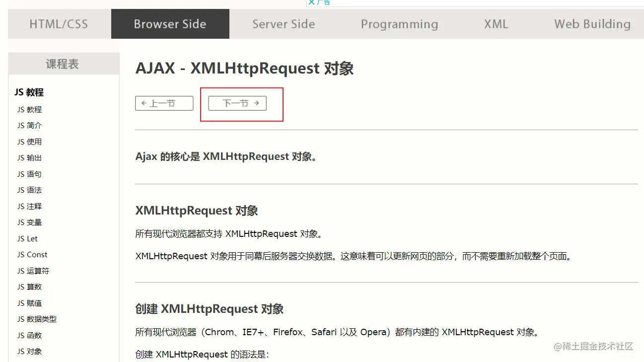The height and width of the screenshot is (362, 644).
Task: Go to the XML tab
Action: pos(496,24)
